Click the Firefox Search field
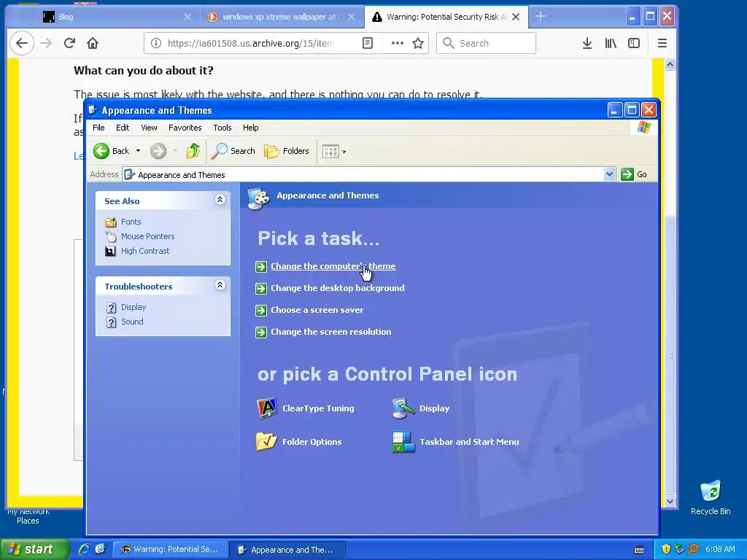747x560 pixels. pos(486,43)
